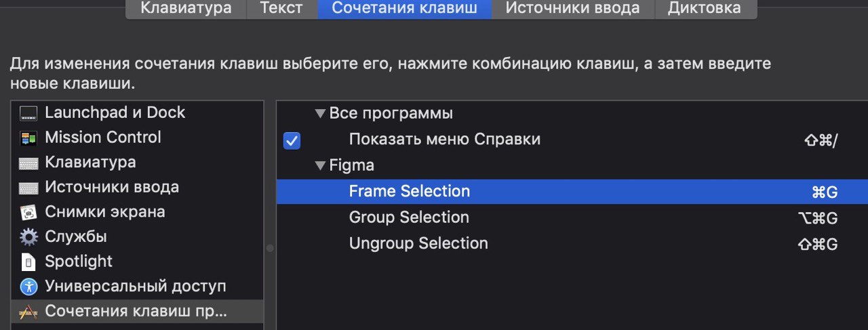Uncheck the Показать меню Справки checkbox
Viewport: 868px width, 330px height.
292,140
